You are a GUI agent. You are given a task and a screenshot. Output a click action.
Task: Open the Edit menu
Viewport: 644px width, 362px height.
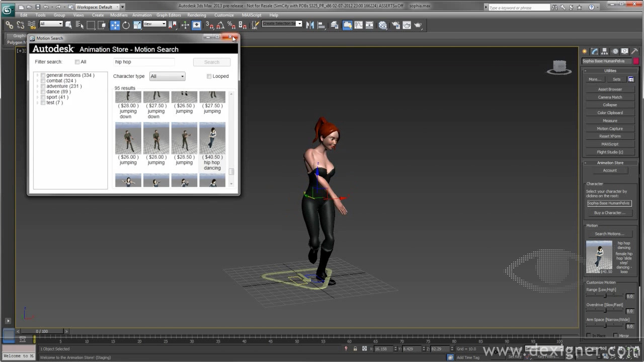click(24, 15)
